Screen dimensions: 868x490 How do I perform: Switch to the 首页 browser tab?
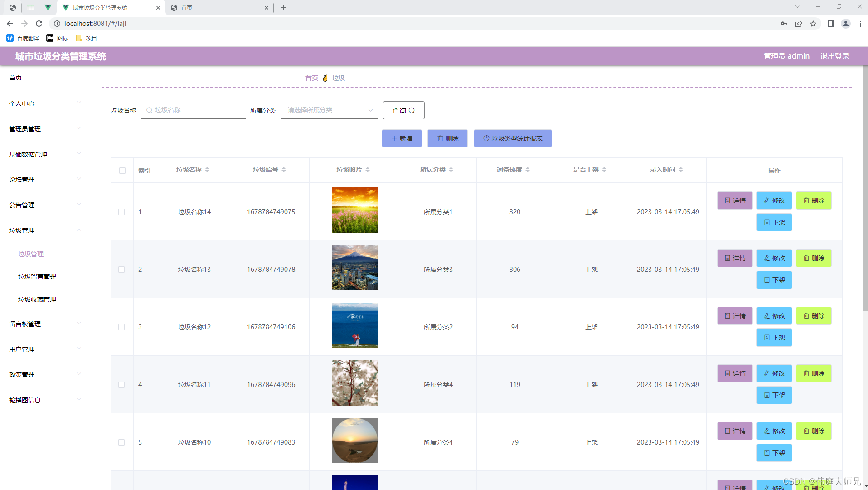click(x=219, y=8)
